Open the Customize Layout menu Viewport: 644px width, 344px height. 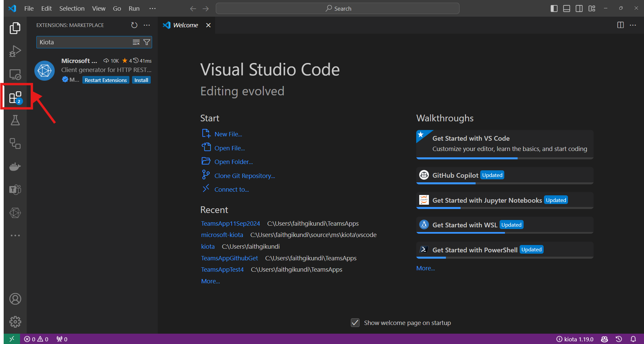click(x=592, y=9)
